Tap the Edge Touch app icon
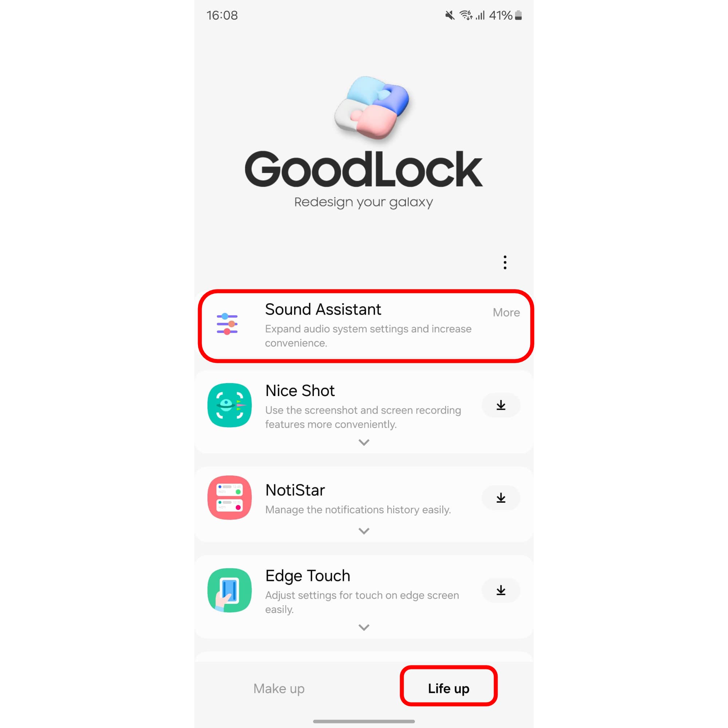Viewport: 728px width, 728px height. [x=229, y=590]
